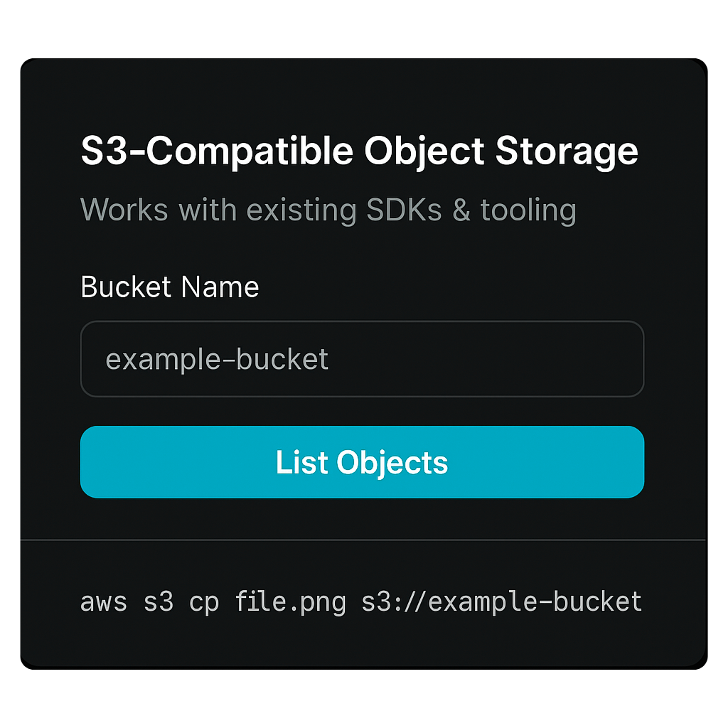Click "s3://example-bucket" in the command
Screen dimensions: 728x728
(x=502, y=601)
